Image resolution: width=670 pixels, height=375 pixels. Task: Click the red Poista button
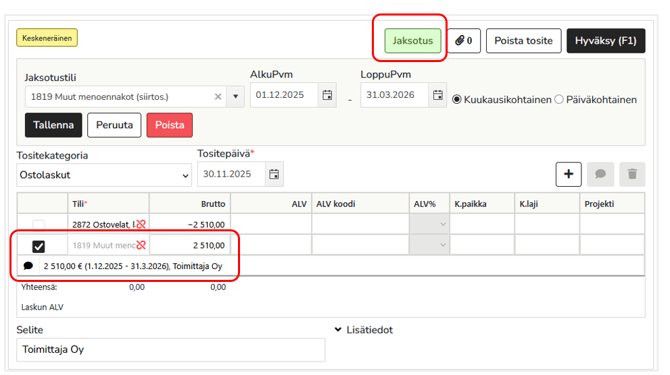coord(170,125)
